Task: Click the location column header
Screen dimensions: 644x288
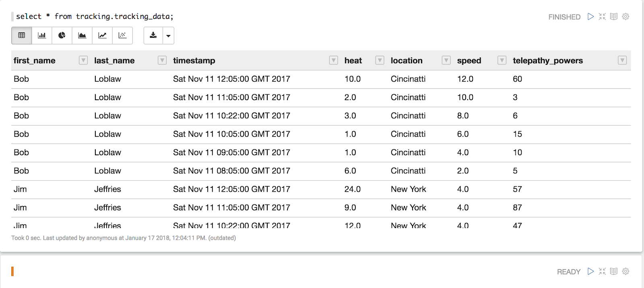Action: click(x=407, y=60)
